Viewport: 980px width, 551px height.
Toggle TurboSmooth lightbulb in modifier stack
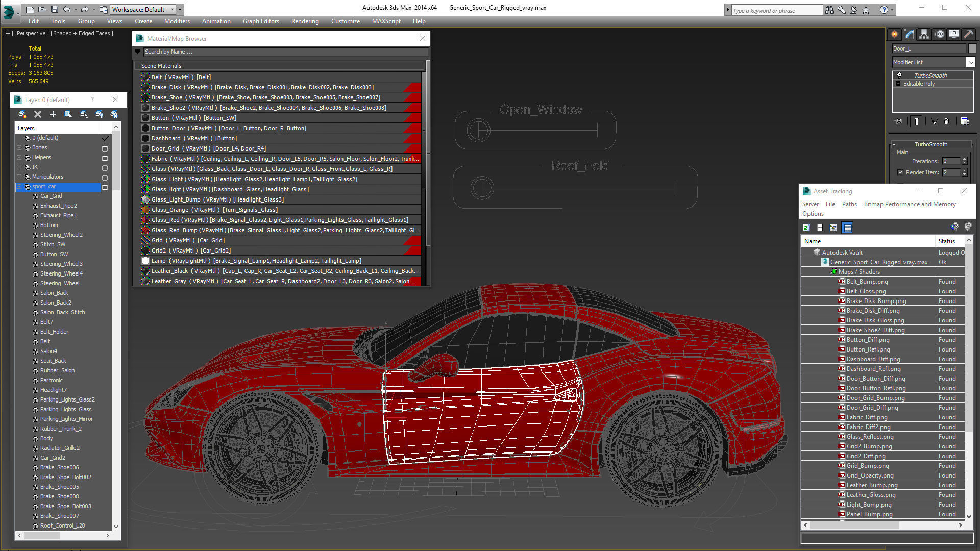pyautogui.click(x=899, y=75)
